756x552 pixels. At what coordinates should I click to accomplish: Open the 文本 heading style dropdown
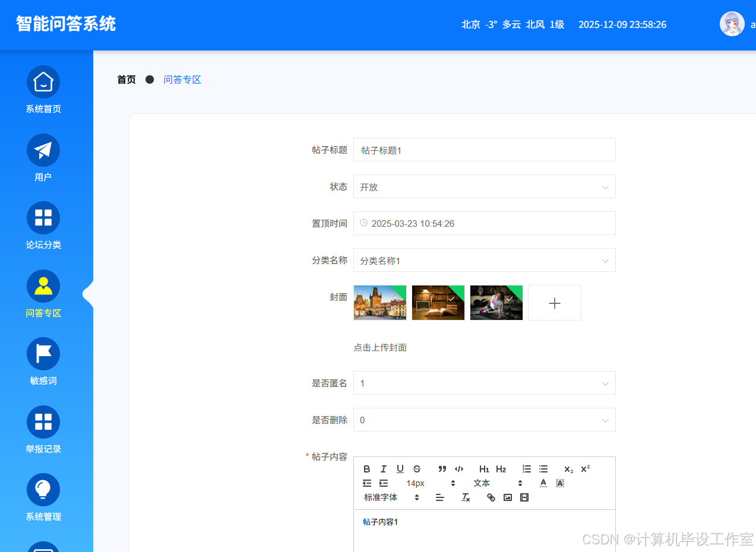(498, 483)
